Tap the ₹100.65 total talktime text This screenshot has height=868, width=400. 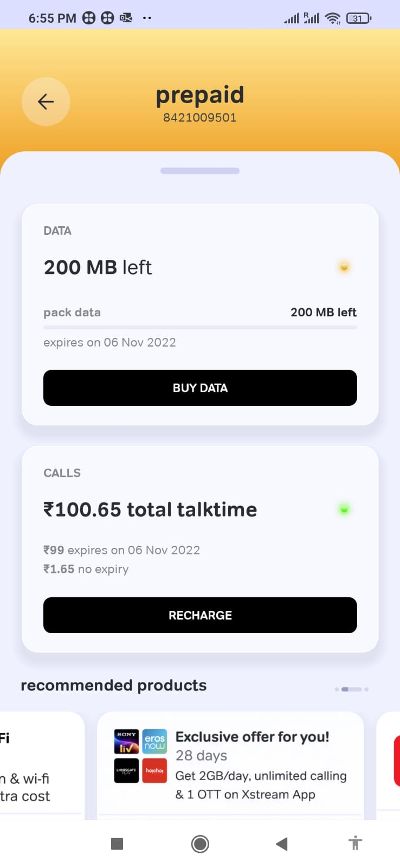tap(150, 509)
